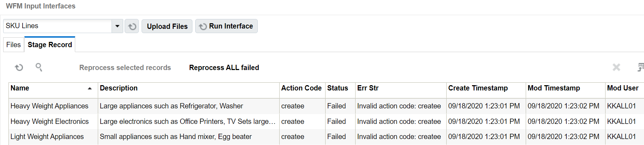Click the refresh icon in Stage Record toolbar
Viewport: 644px width, 145px height.
coord(19,67)
